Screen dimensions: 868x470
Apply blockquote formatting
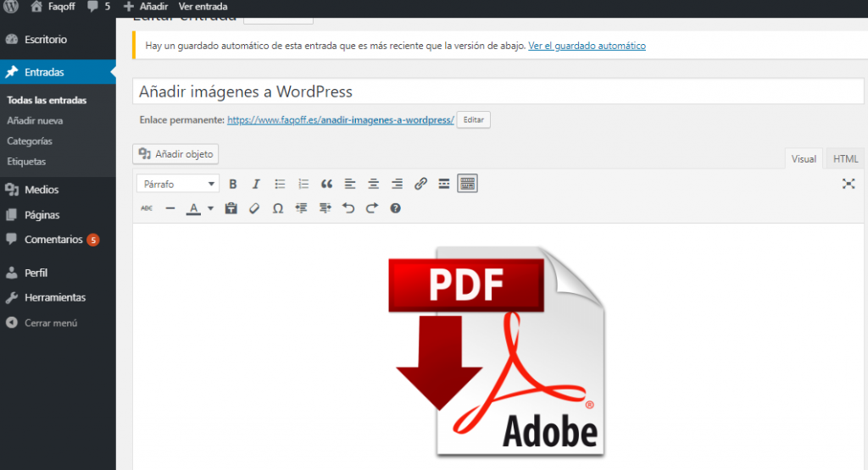pos(326,184)
